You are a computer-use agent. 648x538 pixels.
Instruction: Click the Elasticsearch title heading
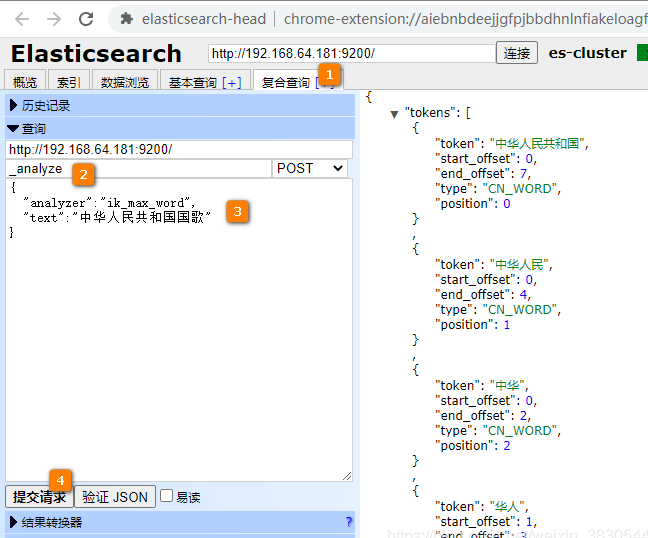[x=96, y=54]
